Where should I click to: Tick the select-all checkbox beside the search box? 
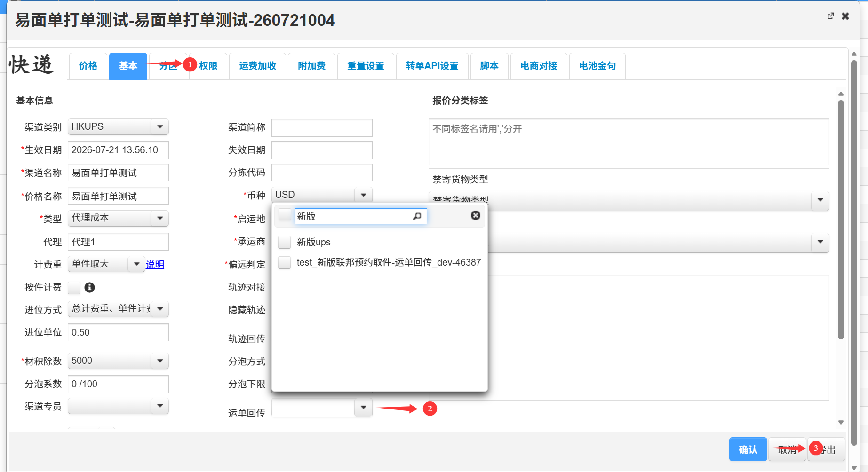(285, 215)
